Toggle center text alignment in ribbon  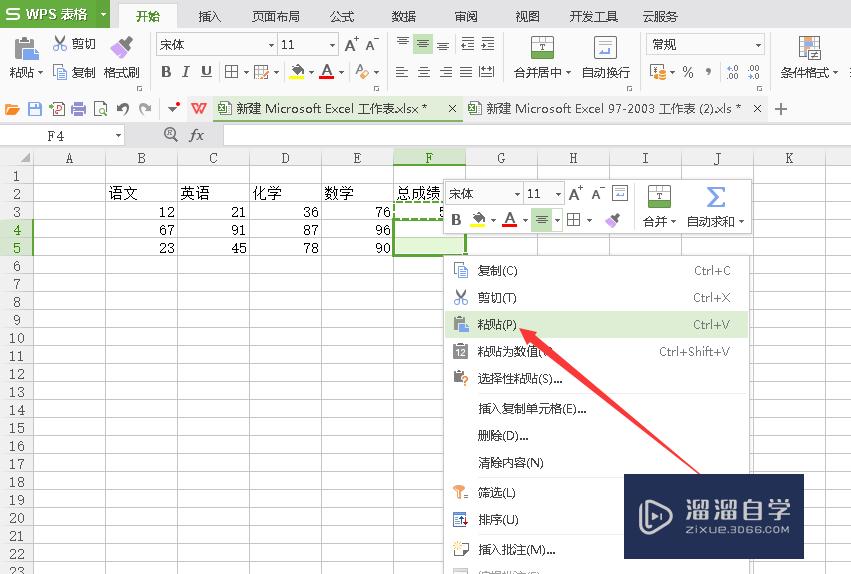(x=424, y=72)
